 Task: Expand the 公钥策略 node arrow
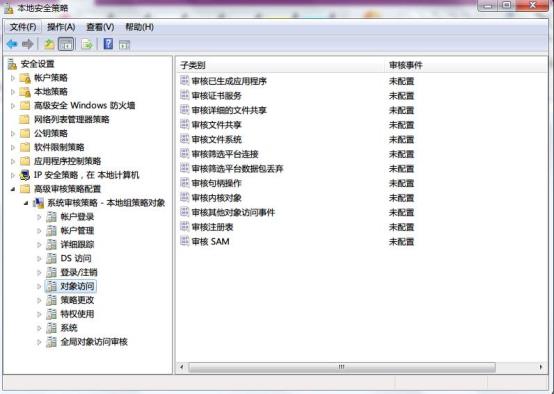pyautogui.click(x=13, y=134)
